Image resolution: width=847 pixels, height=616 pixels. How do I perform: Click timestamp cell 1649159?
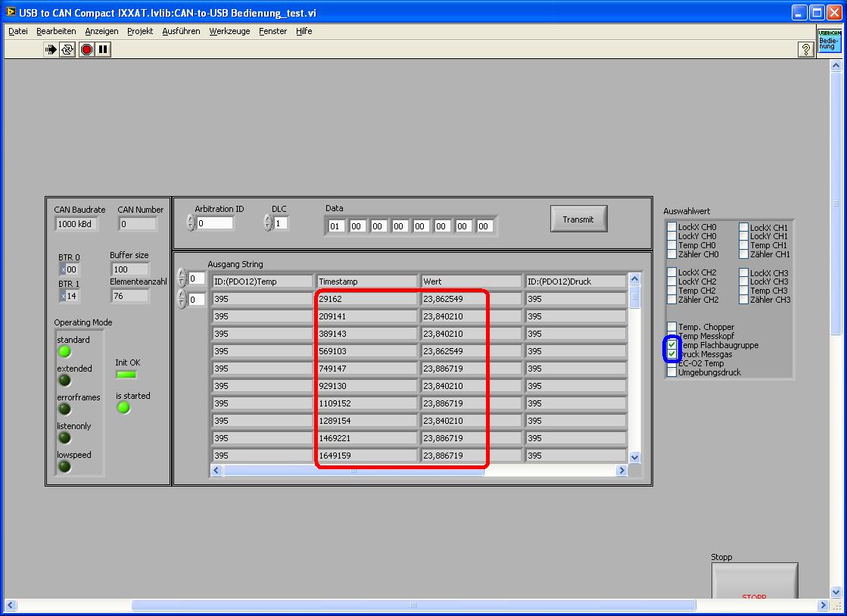(367, 456)
